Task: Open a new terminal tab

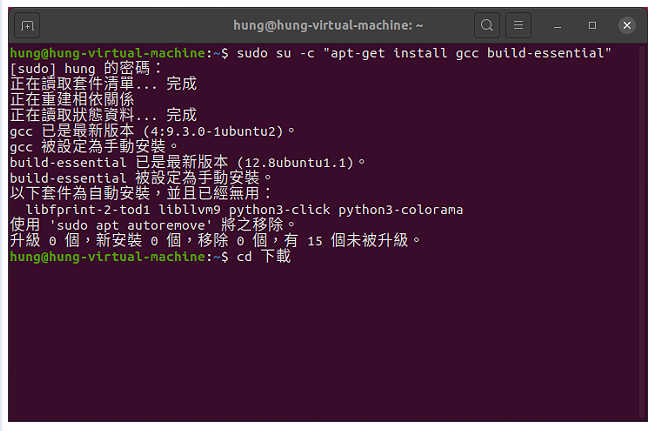Action: 27,26
